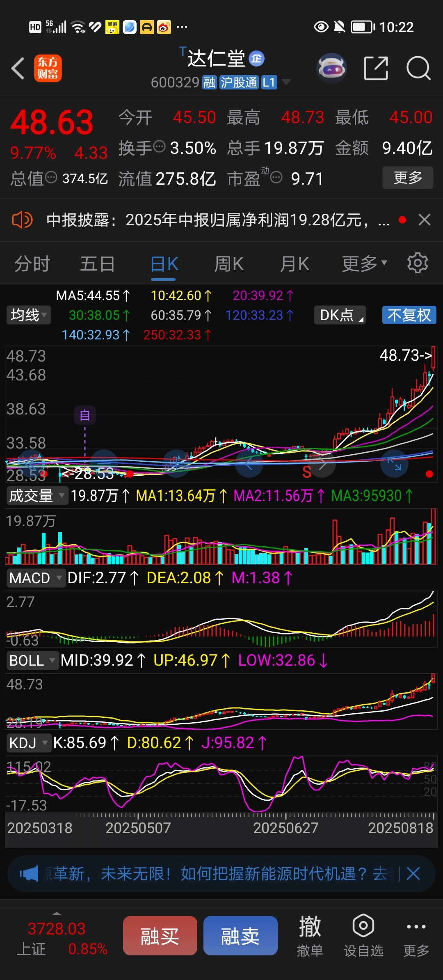
Task: Close the 新能源 promo banner
Action: (x=413, y=874)
